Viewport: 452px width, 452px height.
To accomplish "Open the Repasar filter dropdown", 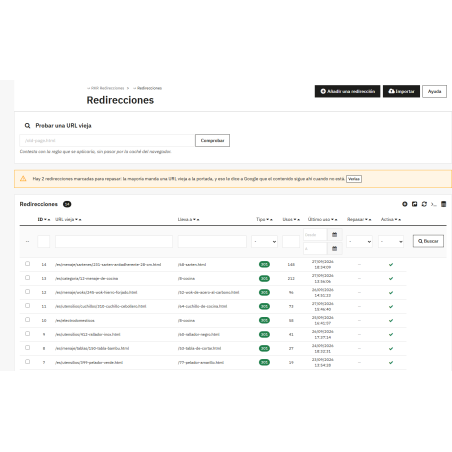I will tap(359, 241).
